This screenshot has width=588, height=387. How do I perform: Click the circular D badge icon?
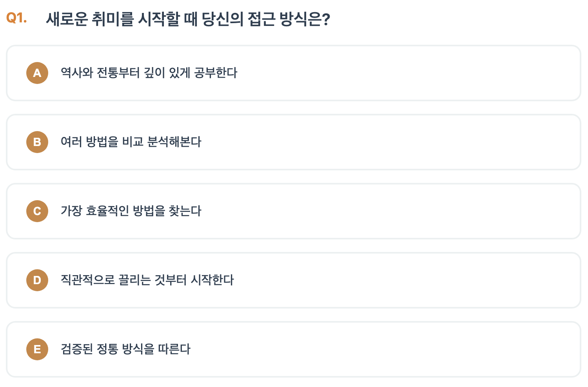click(x=37, y=280)
